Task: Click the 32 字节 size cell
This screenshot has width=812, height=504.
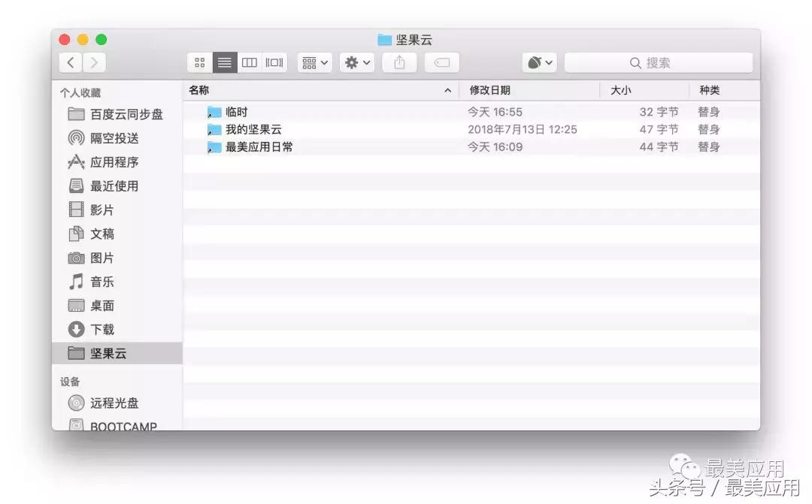Action: tap(659, 112)
